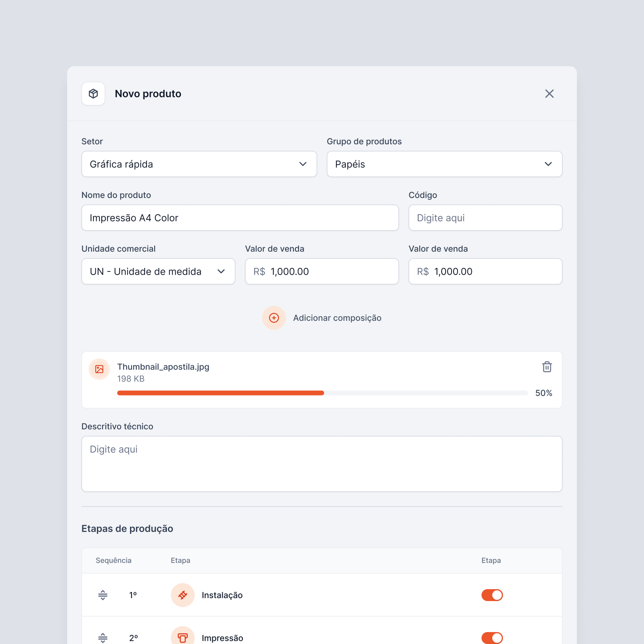Expand the Grupo de produtos dropdown
The width and height of the screenshot is (644, 644).
click(x=444, y=164)
